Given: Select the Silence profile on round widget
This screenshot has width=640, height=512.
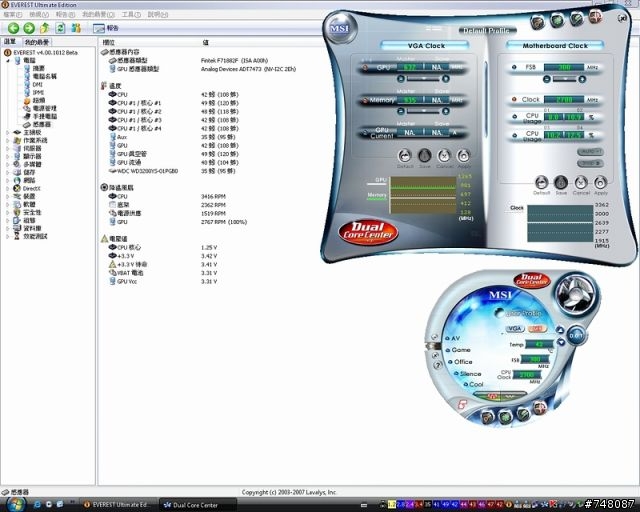Looking at the screenshot, I should click(x=467, y=374).
